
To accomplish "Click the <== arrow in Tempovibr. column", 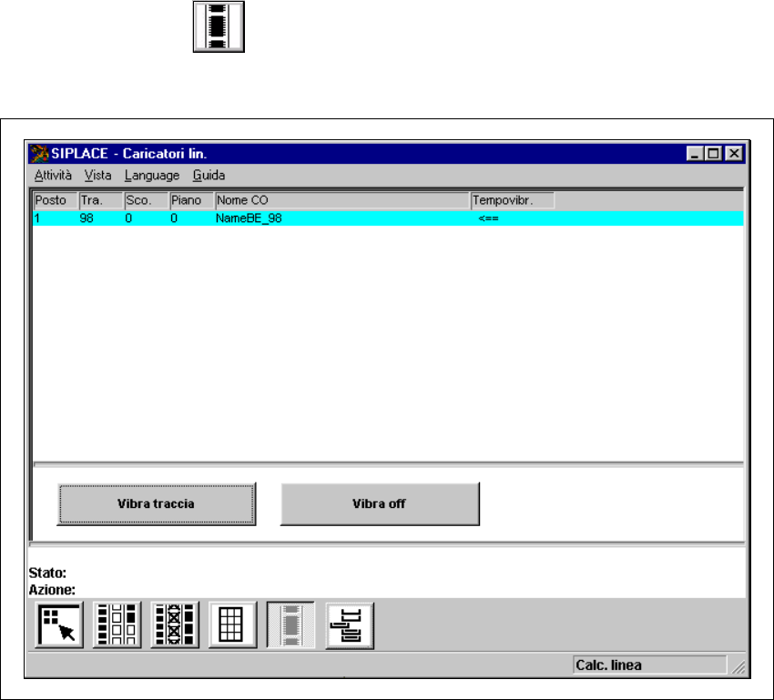I will (x=488, y=218).
